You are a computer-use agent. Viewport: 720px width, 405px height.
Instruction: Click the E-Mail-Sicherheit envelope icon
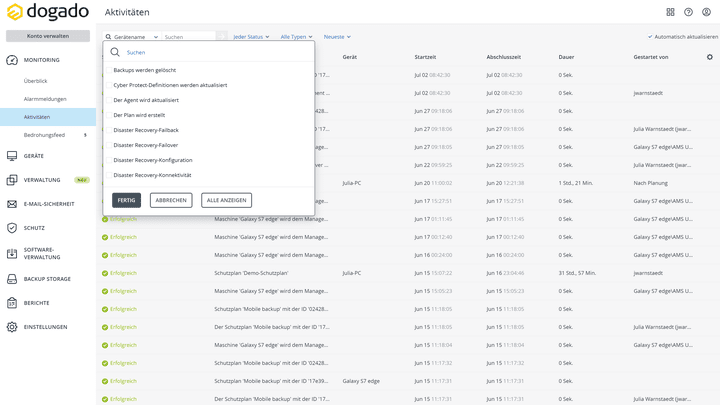[x=12, y=204]
